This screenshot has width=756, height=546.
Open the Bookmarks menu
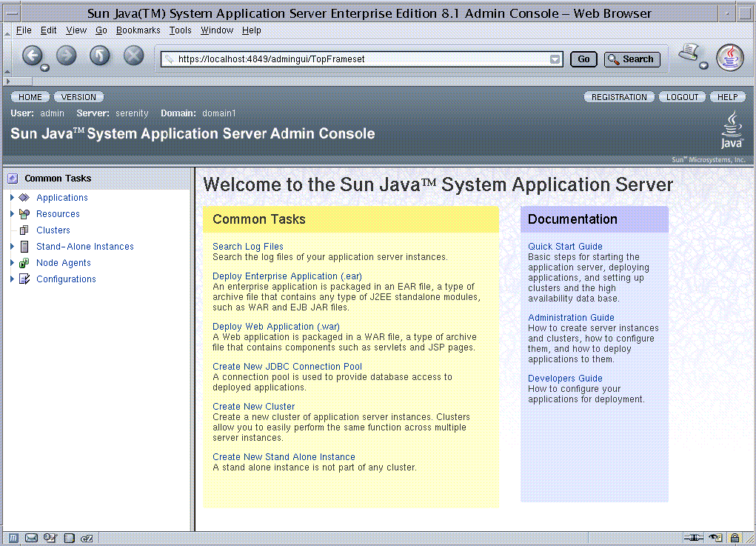[x=138, y=30]
